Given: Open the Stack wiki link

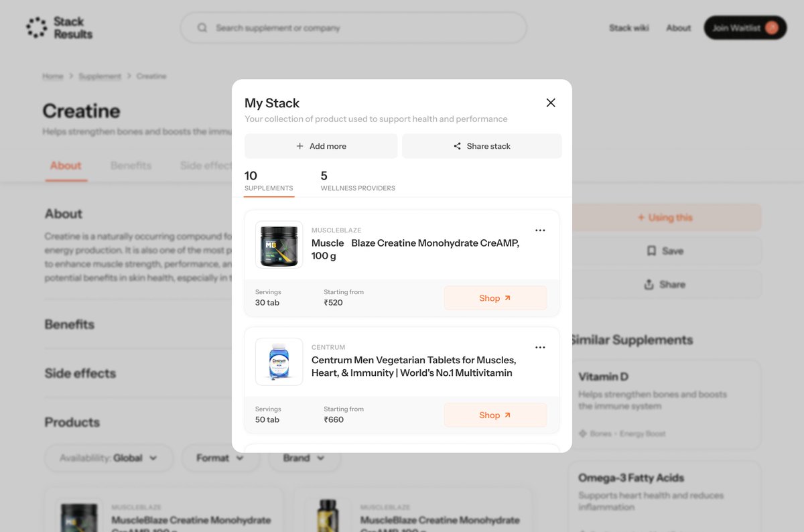Looking at the screenshot, I should point(629,28).
